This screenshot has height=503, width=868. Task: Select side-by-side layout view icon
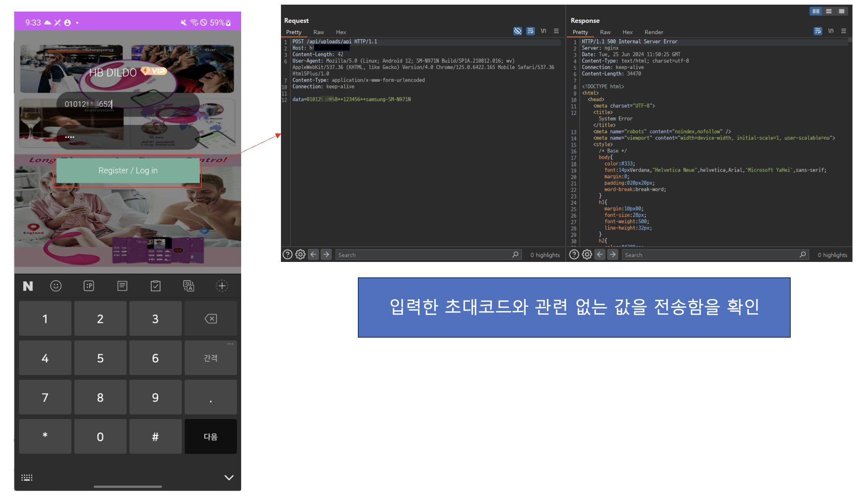pyautogui.click(x=815, y=11)
